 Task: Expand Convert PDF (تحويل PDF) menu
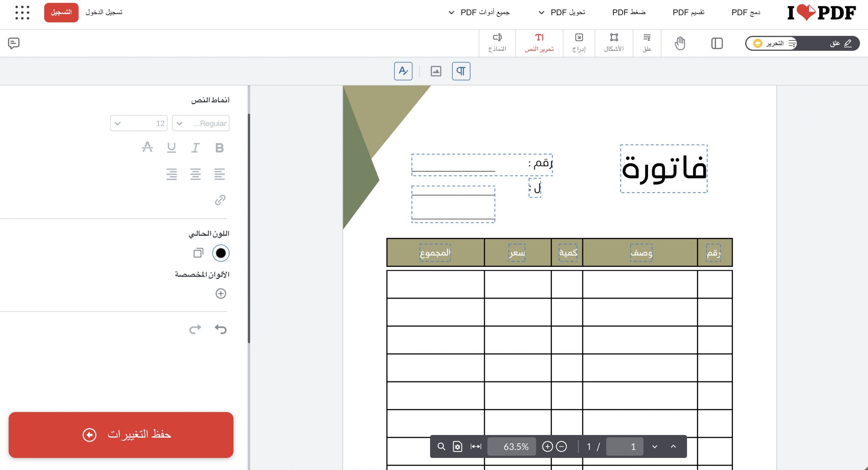point(562,13)
